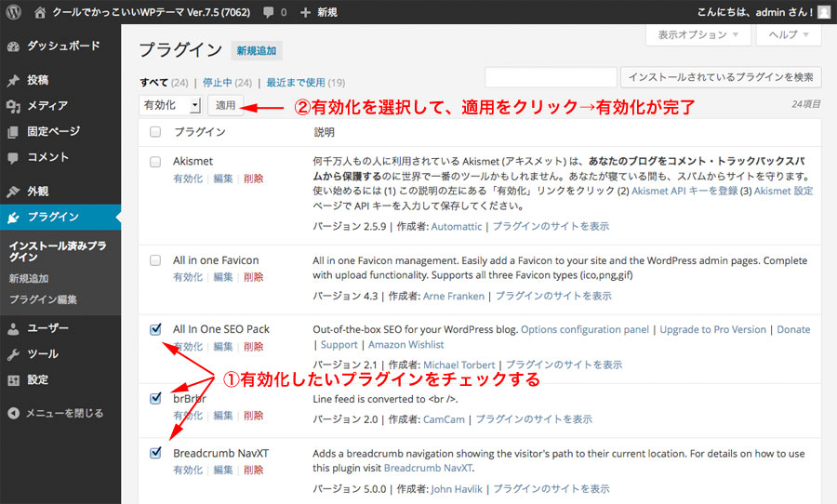Click the admin avatar in top bar

pyautogui.click(x=825, y=12)
